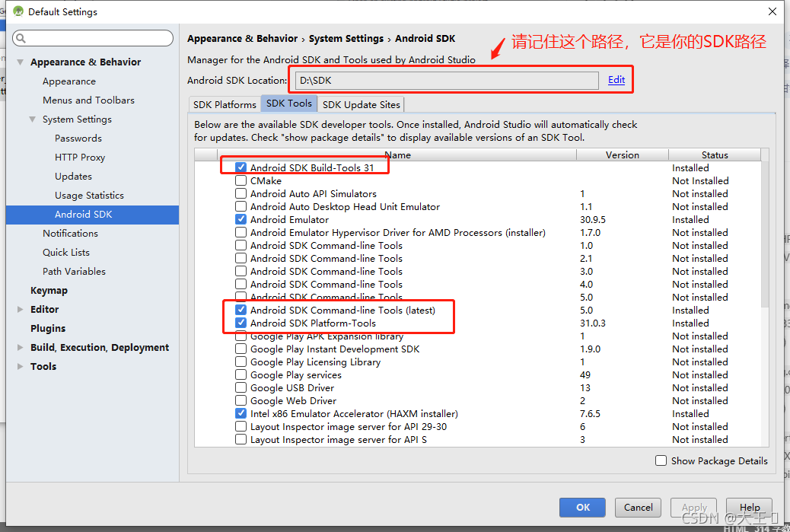The image size is (790, 532).
Task: Check Google Play Licensing Library
Action: (241, 362)
